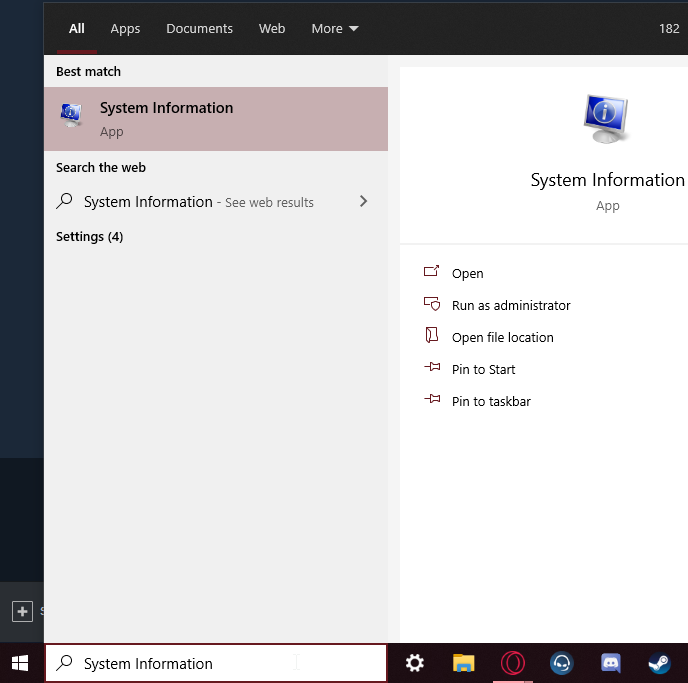Image resolution: width=688 pixels, height=683 pixels.
Task: Open File Explorer from taskbar
Action: (x=463, y=663)
